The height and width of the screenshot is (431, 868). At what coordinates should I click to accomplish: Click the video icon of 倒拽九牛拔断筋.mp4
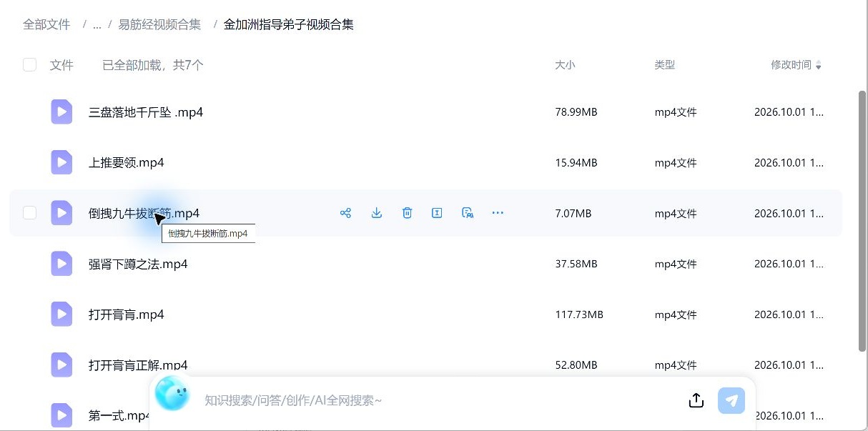pos(61,213)
